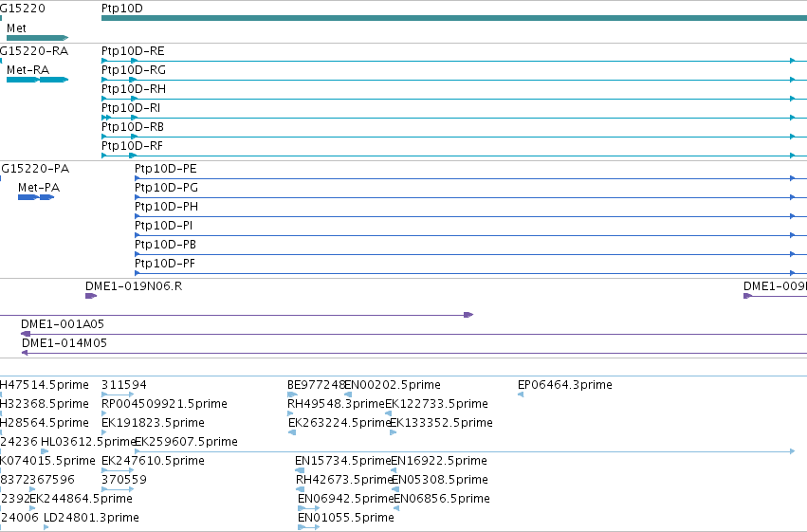This screenshot has width=807, height=532.
Task: Select the RH42673.5prime EST label
Action: coord(345,480)
